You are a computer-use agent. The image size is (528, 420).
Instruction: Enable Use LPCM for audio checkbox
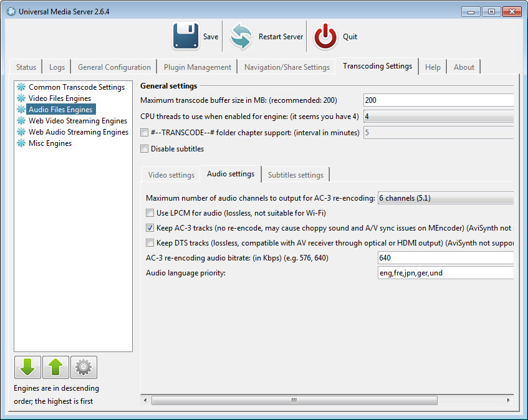point(150,212)
